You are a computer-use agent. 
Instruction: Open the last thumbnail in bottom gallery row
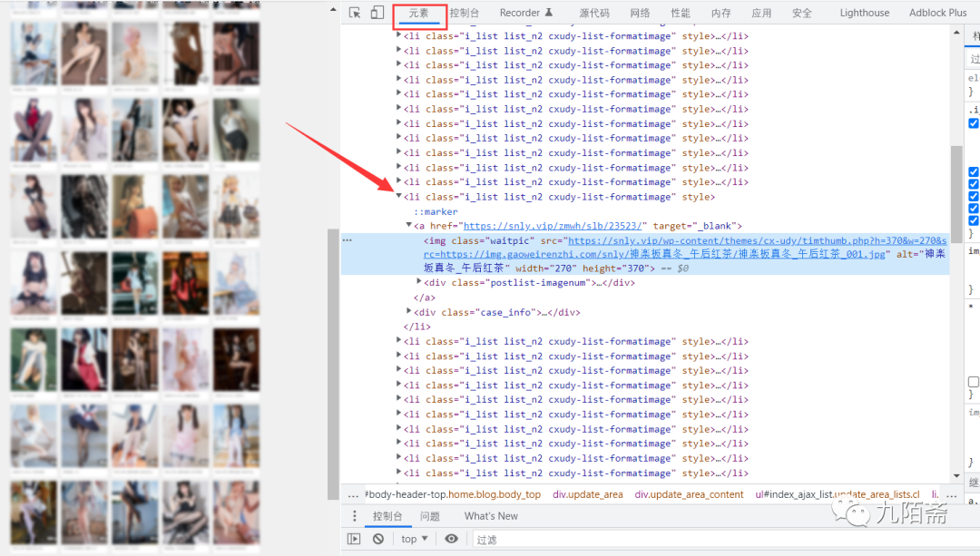[236, 512]
